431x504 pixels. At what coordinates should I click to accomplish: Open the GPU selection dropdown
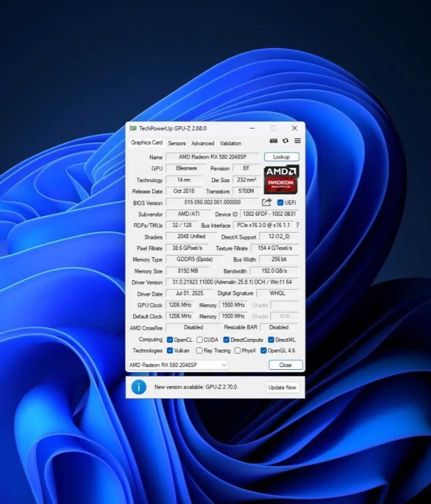[x=178, y=365]
